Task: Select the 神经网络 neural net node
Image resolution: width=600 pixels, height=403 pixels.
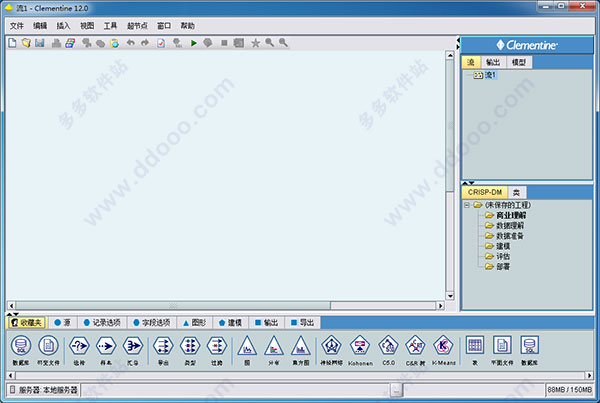Action: [331, 350]
